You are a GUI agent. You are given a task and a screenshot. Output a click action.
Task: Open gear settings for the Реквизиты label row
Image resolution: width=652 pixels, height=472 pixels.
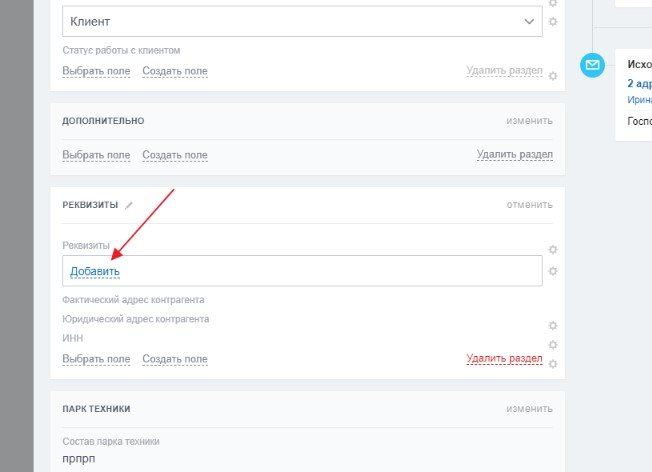553,249
